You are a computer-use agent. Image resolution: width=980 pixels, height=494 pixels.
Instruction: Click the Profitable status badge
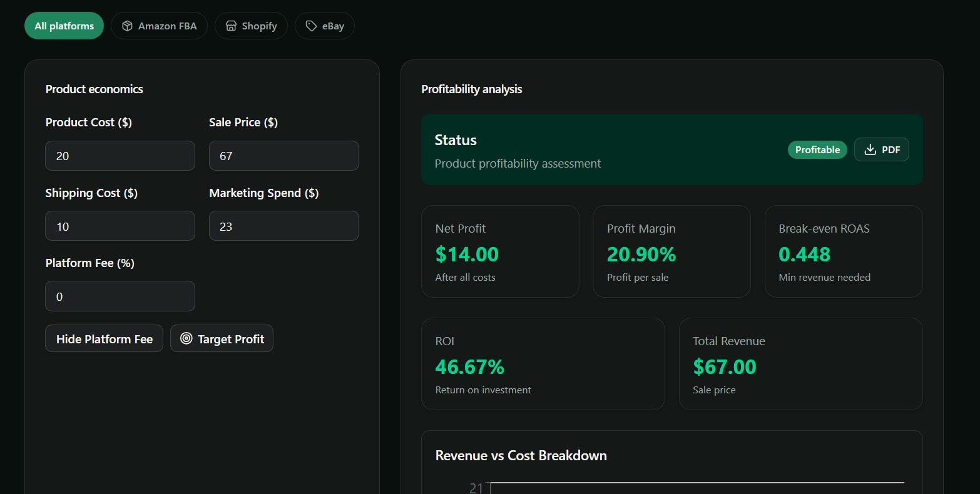click(x=817, y=149)
